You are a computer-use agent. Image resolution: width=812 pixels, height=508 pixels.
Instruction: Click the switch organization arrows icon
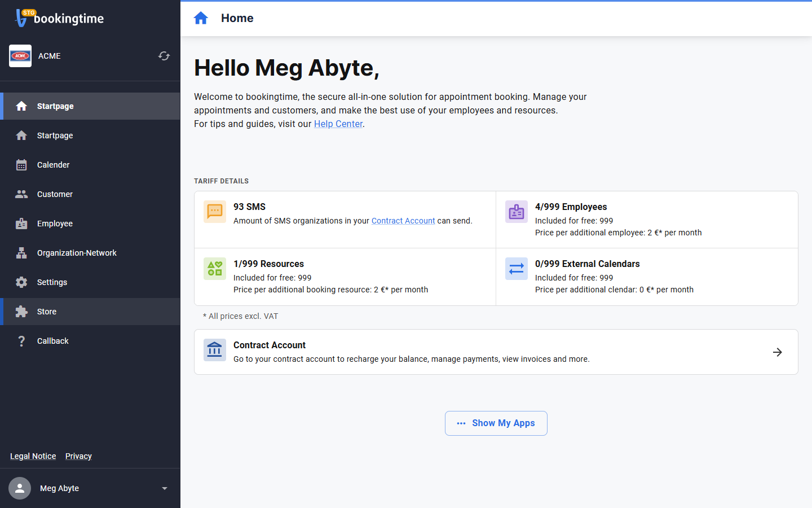click(x=164, y=56)
